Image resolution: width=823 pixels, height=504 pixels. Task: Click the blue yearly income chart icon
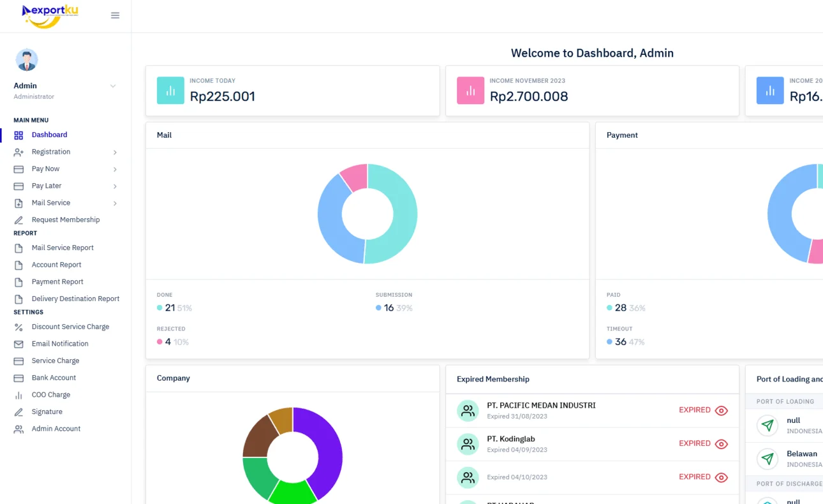770,91
